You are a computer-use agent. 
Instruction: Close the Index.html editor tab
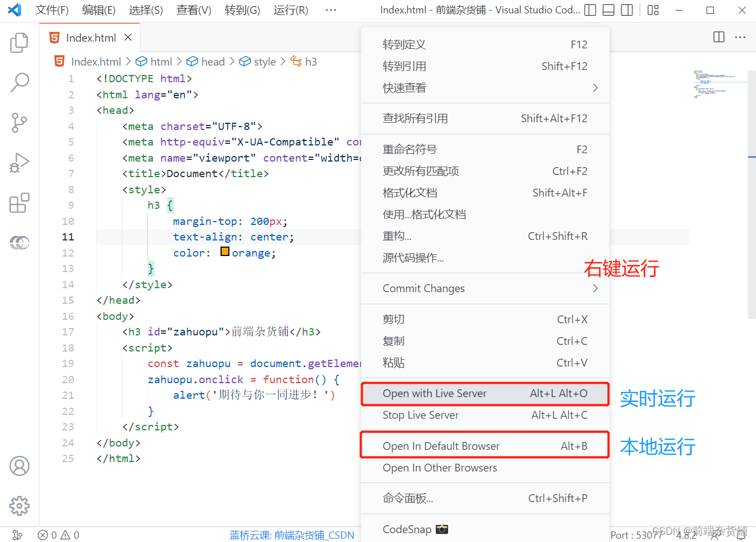[128, 37]
